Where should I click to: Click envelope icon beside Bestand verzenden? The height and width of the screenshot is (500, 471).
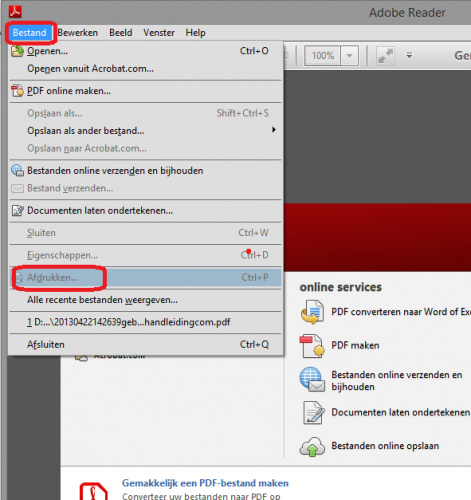point(17,189)
